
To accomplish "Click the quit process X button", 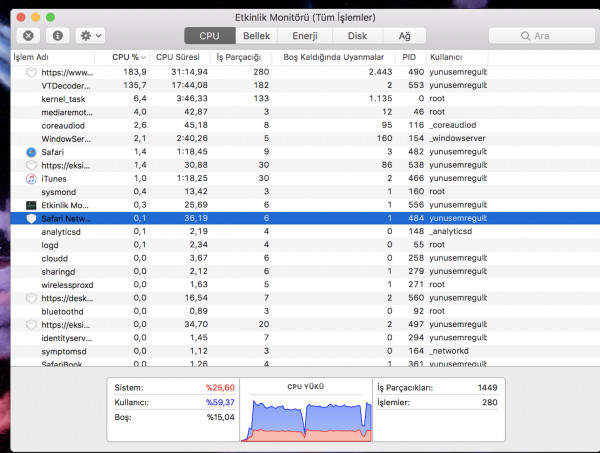I will click(28, 36).
